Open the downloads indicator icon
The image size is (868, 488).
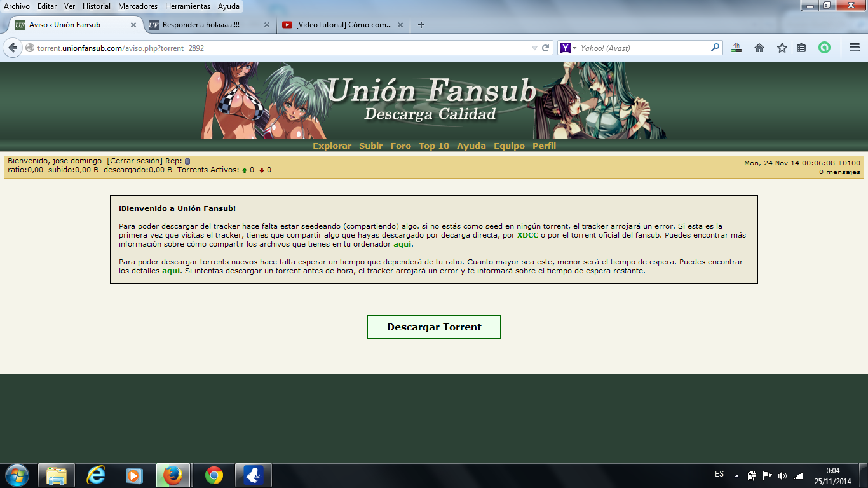(736, 48)
